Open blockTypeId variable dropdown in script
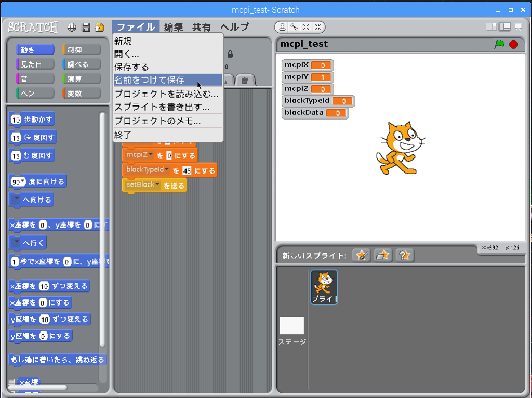 click(x=167, y=170)
